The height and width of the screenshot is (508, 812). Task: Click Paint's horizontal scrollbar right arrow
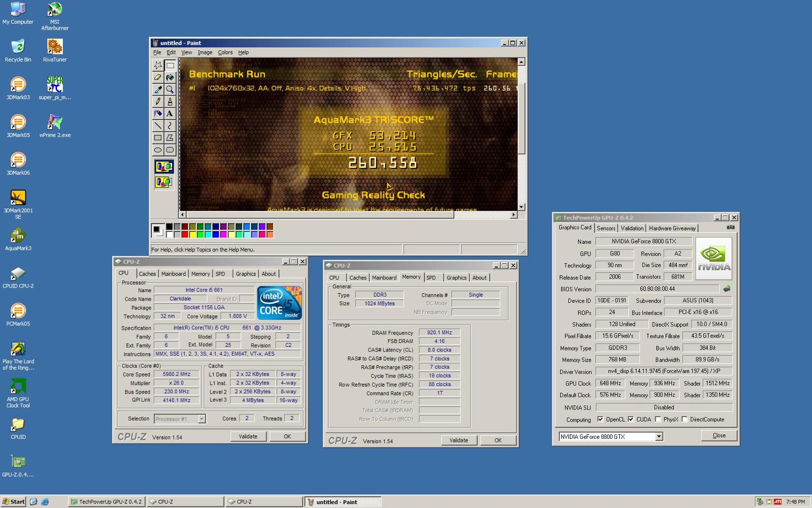click(514, 215)
